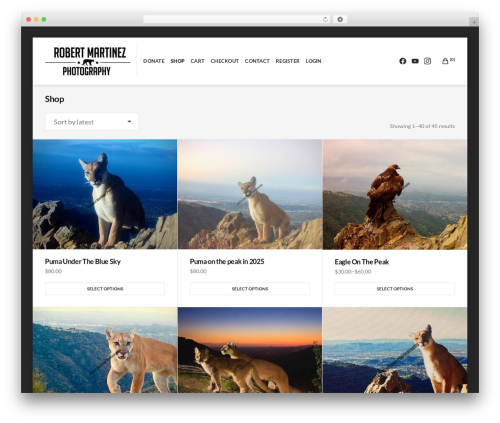Open the shopping bag cart icon
The image size is (500, 423).
click(445, 61)
